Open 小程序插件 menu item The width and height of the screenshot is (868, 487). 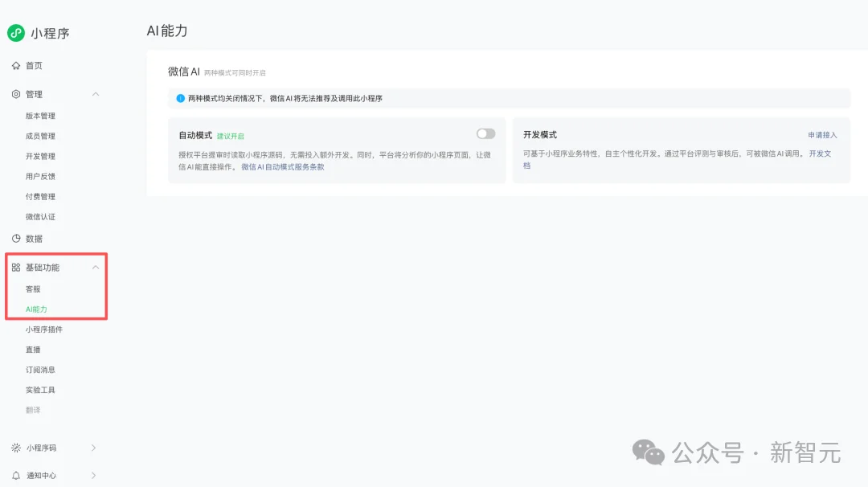[43, 329]
